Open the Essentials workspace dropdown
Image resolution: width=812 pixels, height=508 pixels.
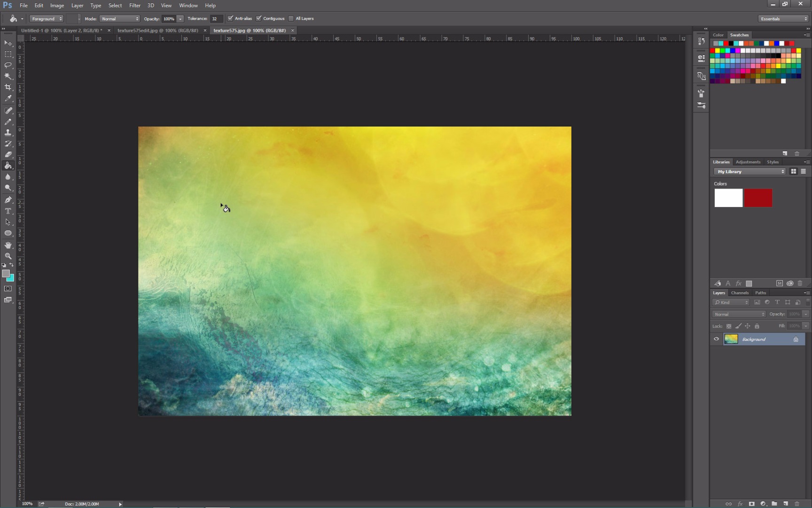coord(783,19)
